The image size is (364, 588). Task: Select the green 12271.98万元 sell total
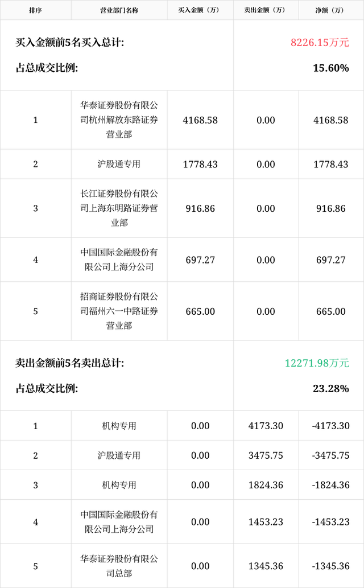click(317, 363)
